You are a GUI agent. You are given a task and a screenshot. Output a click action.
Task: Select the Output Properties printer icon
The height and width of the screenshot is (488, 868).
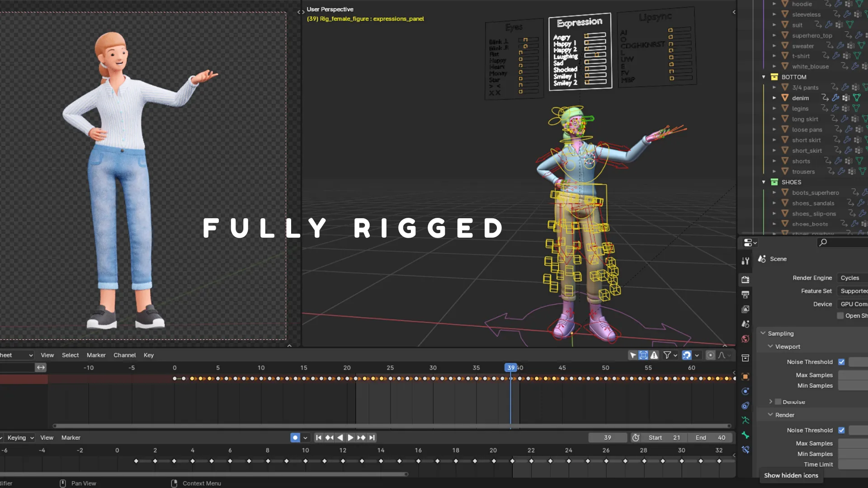tap(745, 295)
